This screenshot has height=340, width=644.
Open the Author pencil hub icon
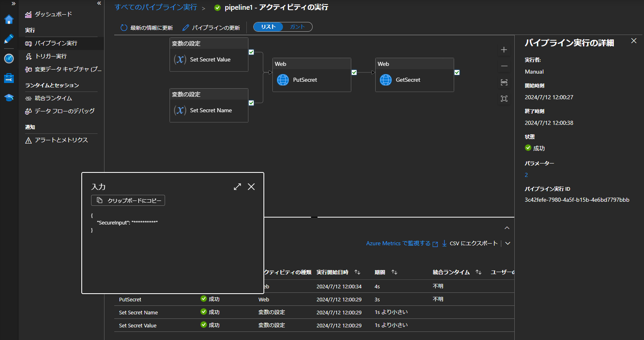pyautogui.click(x=9, y=39)
